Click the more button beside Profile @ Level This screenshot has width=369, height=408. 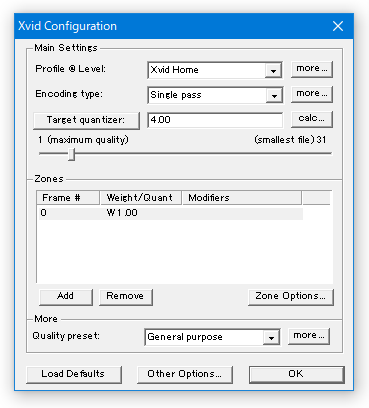pyautogui.click(x=312, y=69)
